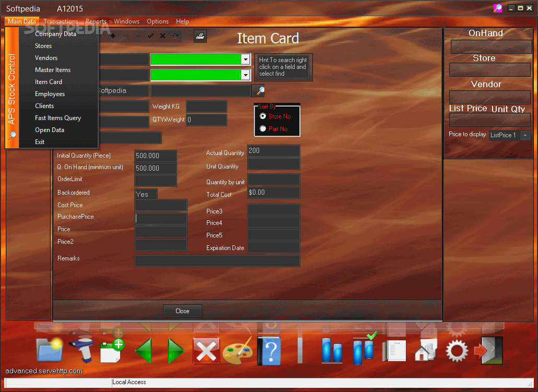This screenshot has height=392, width=538.
Task: Choose Master Items menu entry
Action: pyautogui.click(x=59, y=69)
